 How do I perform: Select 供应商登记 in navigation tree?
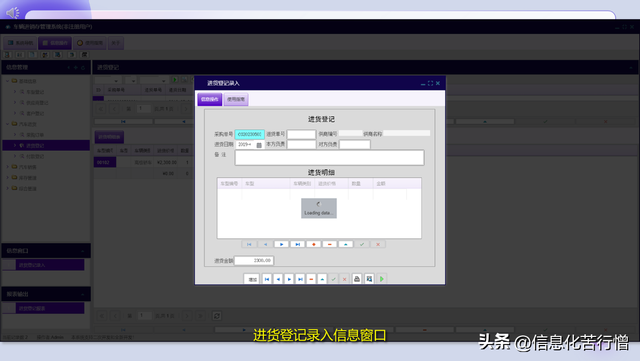tap(38, 103)
